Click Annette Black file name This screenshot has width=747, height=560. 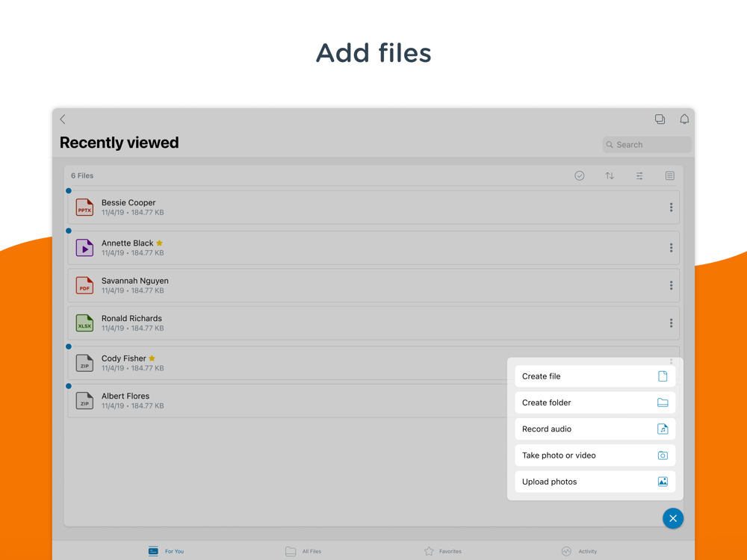127,243
